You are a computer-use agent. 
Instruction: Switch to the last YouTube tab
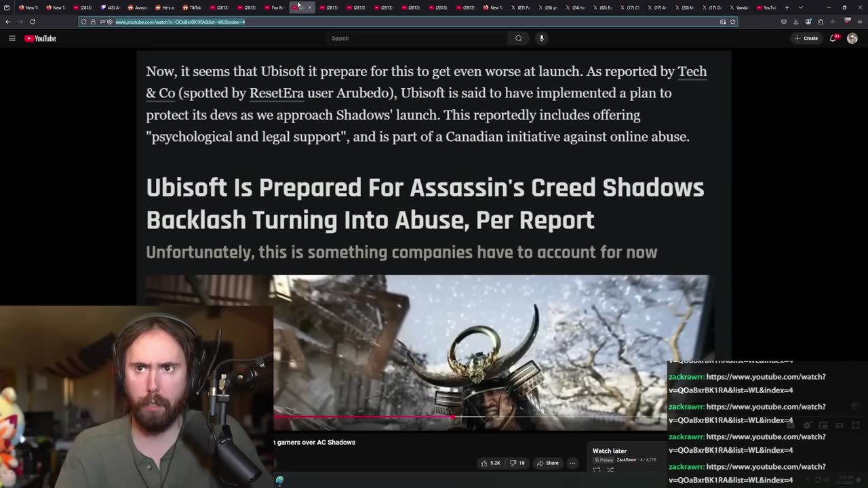click(766, 7)
